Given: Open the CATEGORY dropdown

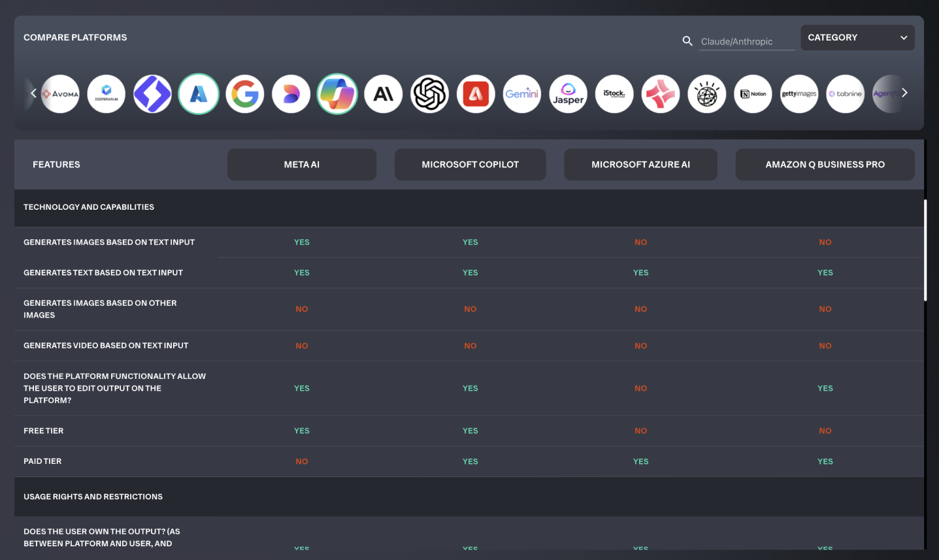Looking at the screenshot, I should [x=857, y=38].
